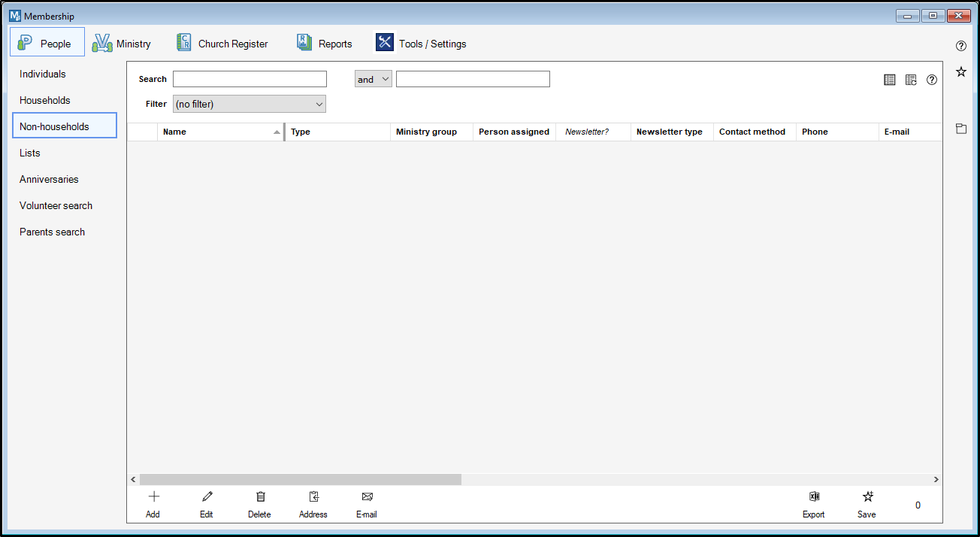Click the E-mail envelope icon
Viewport: 980px width, 537px height.
367,497
